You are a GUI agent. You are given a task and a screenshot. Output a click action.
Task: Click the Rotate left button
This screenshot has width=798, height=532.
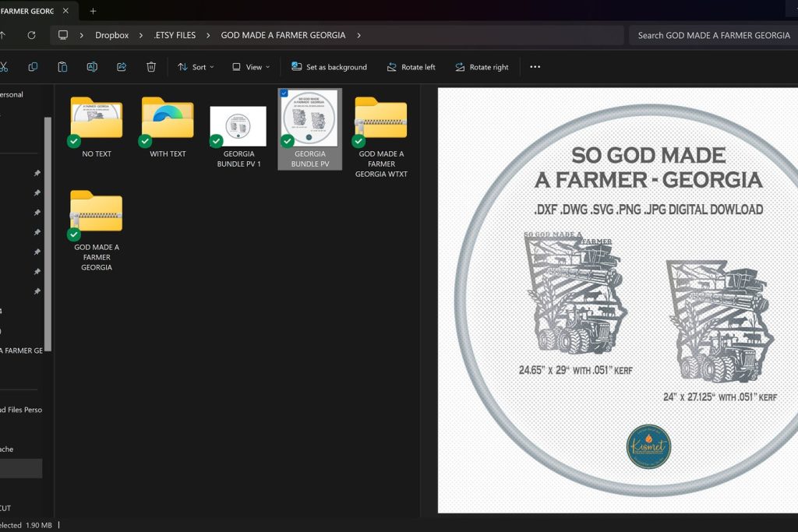click(411, 67)
